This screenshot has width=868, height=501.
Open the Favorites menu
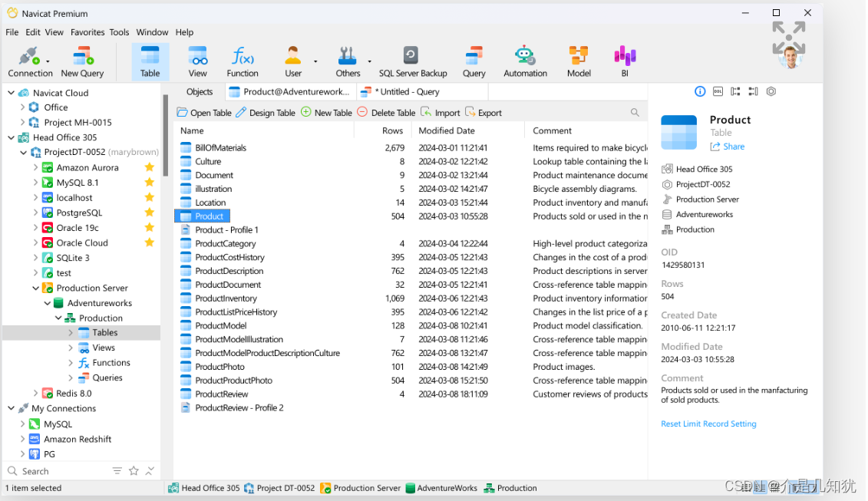[87, 32]
